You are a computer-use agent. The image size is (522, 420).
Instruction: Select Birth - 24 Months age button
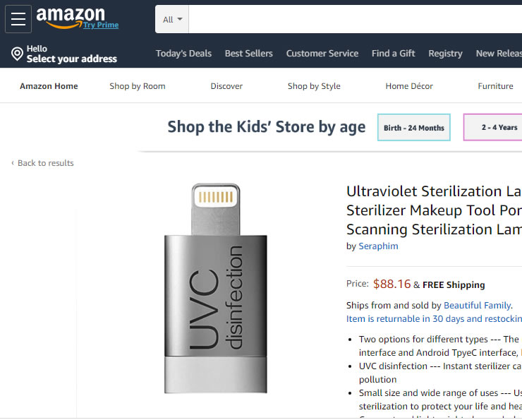coord(414,128)
